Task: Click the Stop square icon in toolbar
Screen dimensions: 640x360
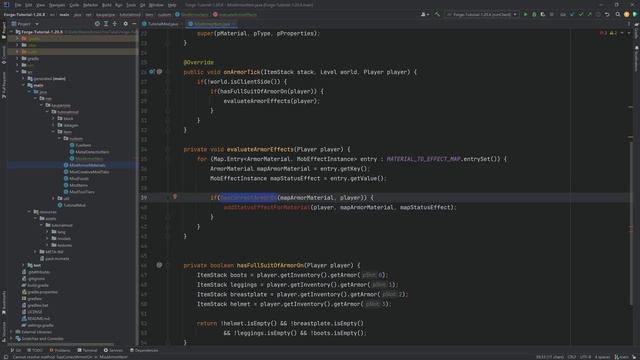Action: (551, 14)
